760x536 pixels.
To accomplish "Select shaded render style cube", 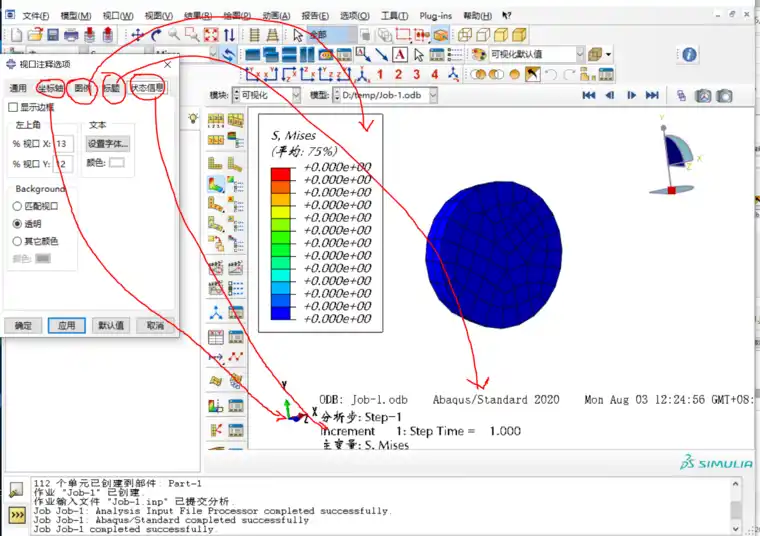I will click(x=519, y=35).
